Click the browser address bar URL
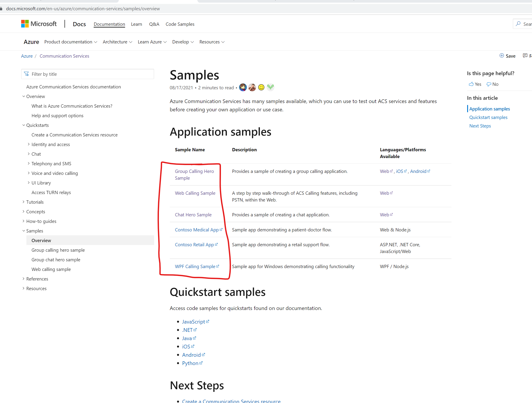The width and height of the screenshot is (532, 403). coord(83,9)
